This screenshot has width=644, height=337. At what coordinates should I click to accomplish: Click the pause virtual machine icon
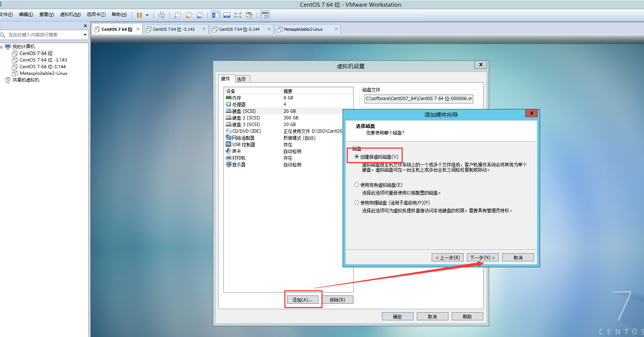139,15
